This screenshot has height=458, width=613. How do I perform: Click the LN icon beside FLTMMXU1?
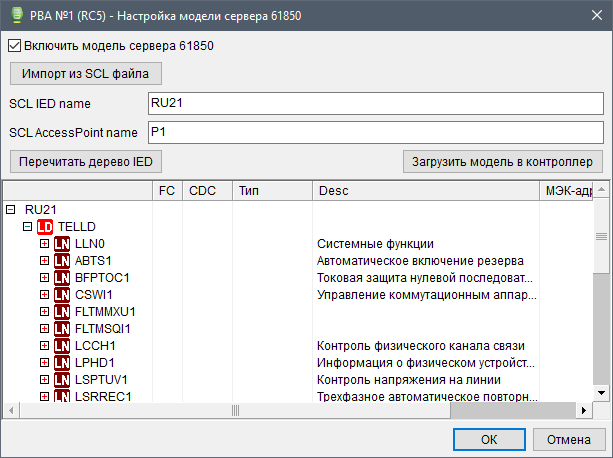click(x=62, y=311)
